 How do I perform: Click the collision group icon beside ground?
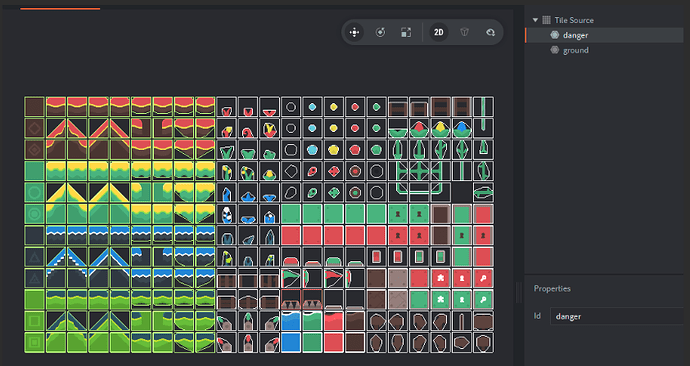click(554, 50)
